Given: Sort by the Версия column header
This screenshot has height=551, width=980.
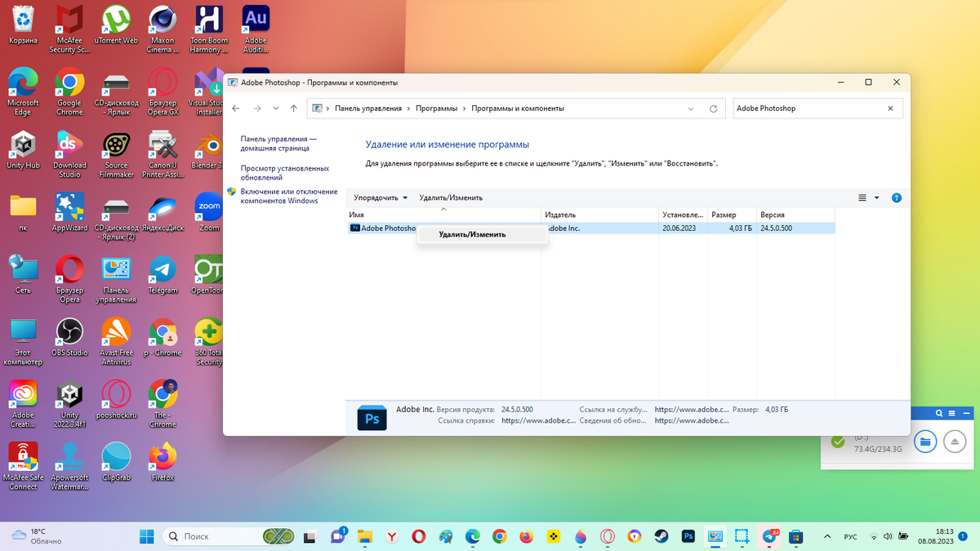Looking at the screenshot, I should point(796,215).
